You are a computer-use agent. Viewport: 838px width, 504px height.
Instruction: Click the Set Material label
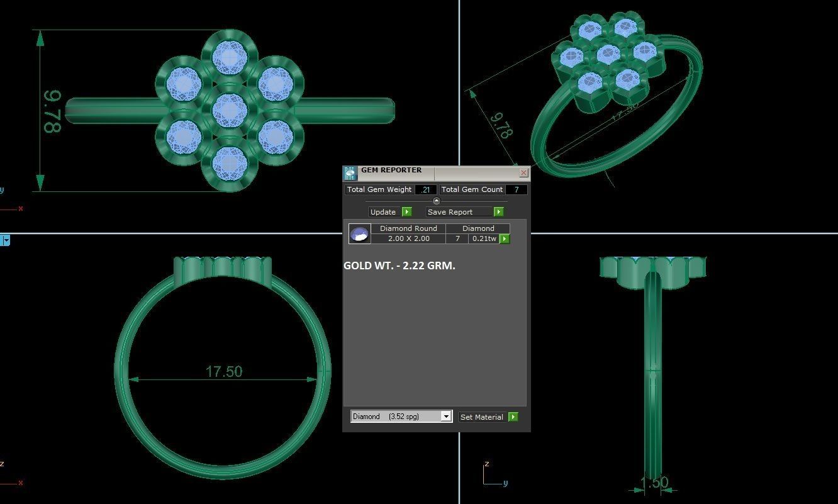[482, 417]
